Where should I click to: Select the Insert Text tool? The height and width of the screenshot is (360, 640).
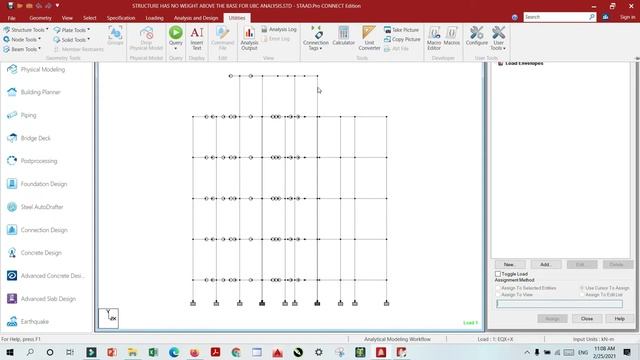click(197, 38)
